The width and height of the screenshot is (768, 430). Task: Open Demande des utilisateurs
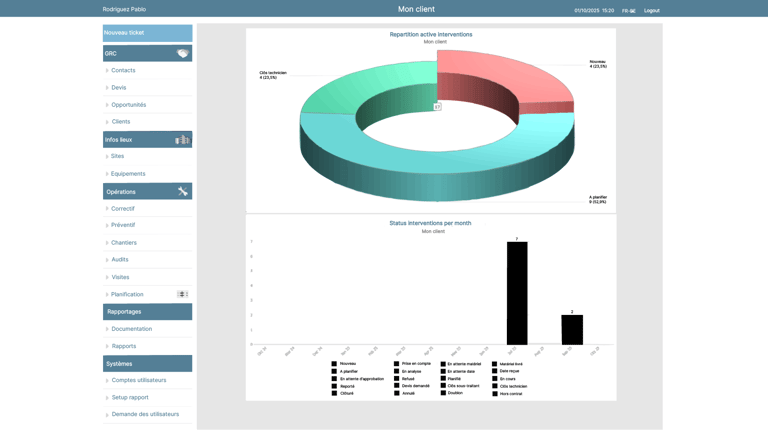coord(145,414)
